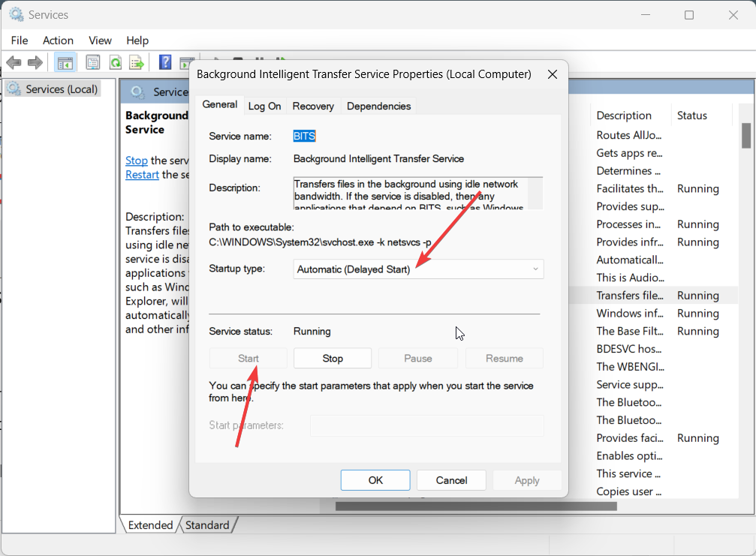The height and width of the screenshot is (556, 756).
Task: Select the 'Copies user ...' service row
Action: point(653,492)
